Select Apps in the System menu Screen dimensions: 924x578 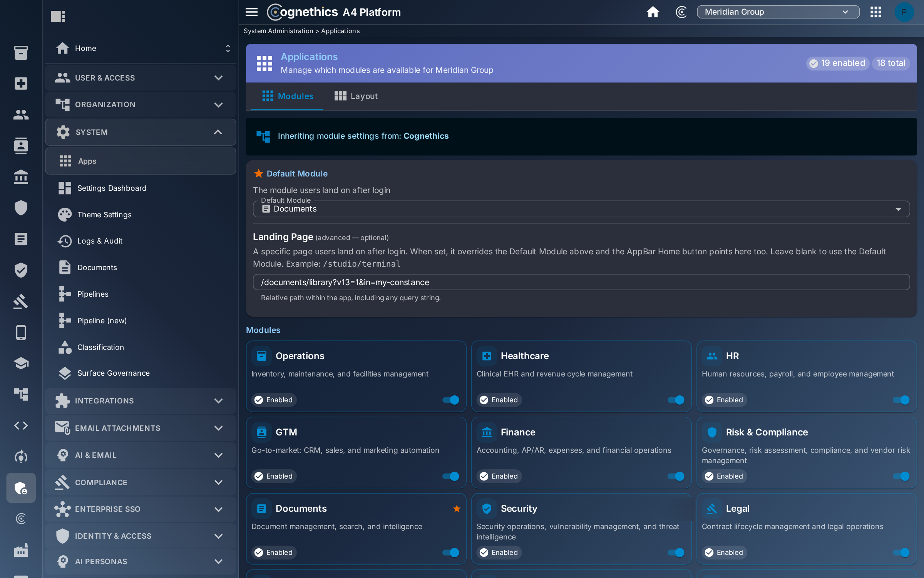pos(141,161)
